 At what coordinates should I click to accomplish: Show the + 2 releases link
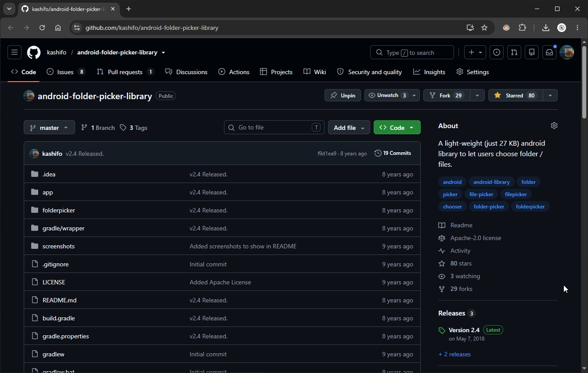click(455, 354)
